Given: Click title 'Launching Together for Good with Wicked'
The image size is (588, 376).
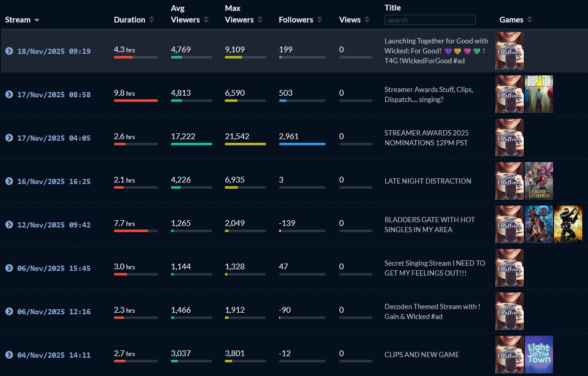Looking at the screenshot, I should (436, 51).
